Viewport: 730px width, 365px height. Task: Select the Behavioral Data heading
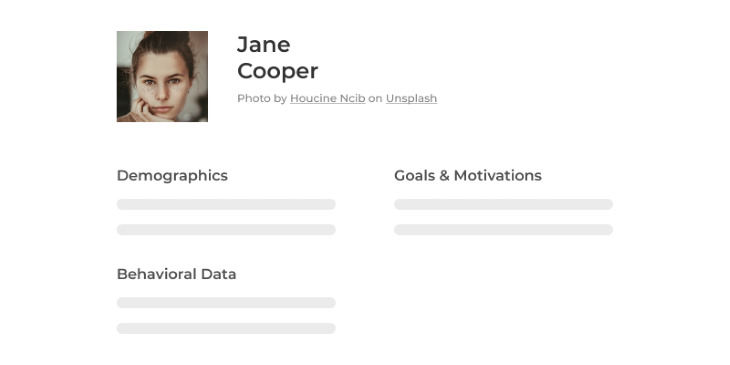point(176,274)
